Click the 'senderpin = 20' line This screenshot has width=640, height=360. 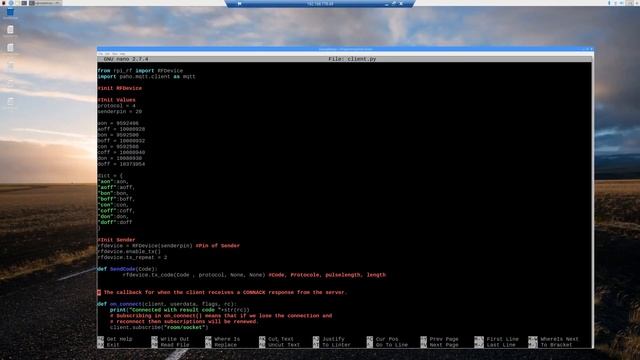(120, 111)
